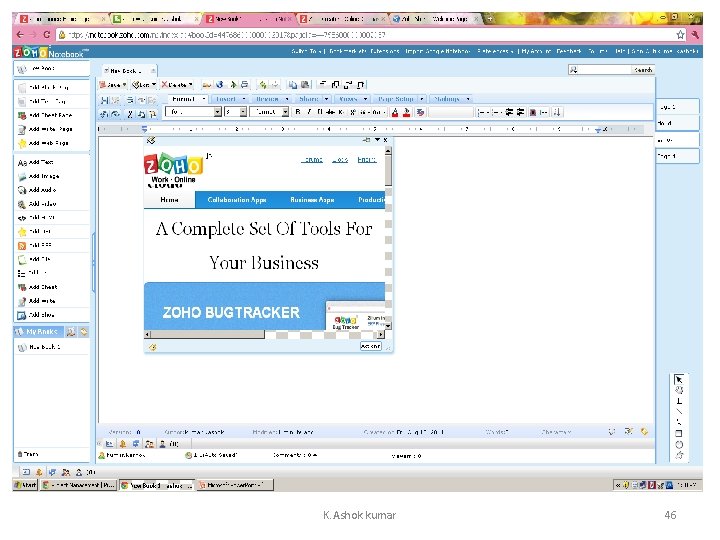720x540 pixels.
Task: Choose Add Image in the sidebar
Action: click(x=39, y=176)
